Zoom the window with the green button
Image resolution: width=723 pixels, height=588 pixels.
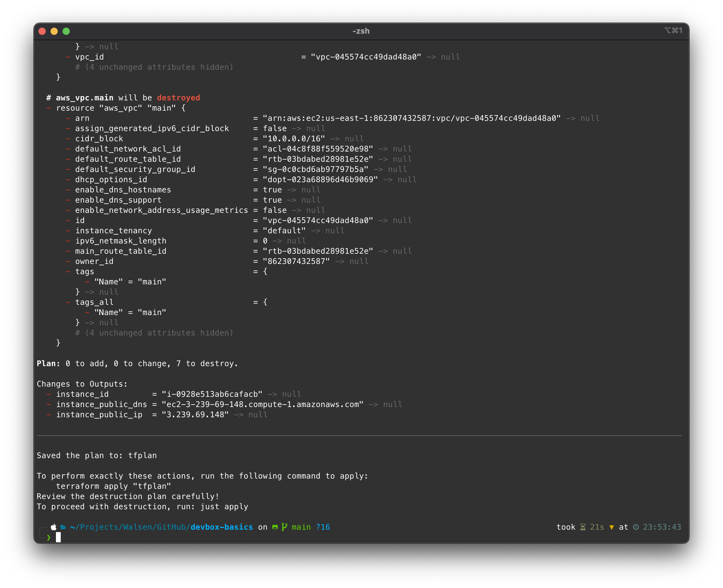66,31
